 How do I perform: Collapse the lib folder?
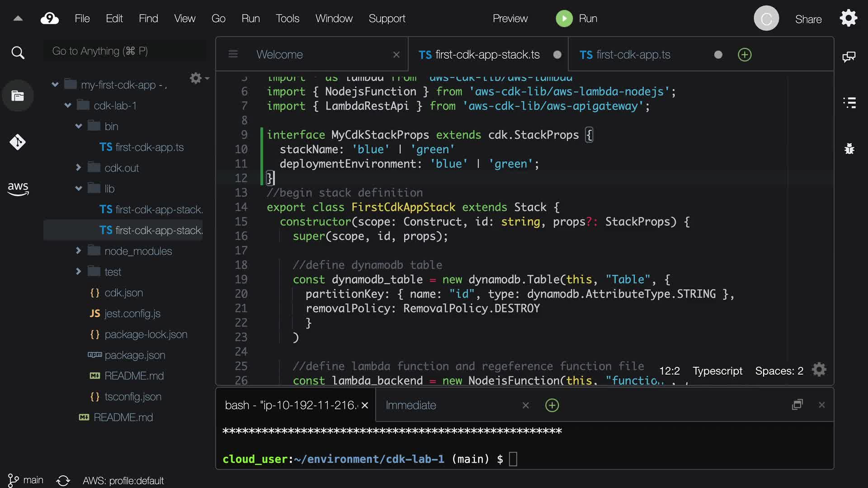pyautogui.click(x=79, y=188)
